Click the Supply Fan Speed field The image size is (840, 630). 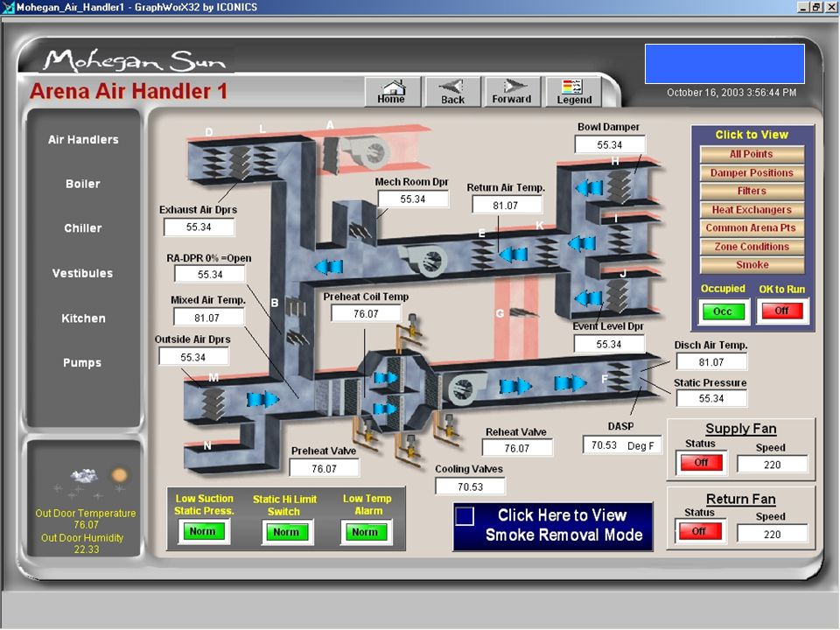coord(772,465)
